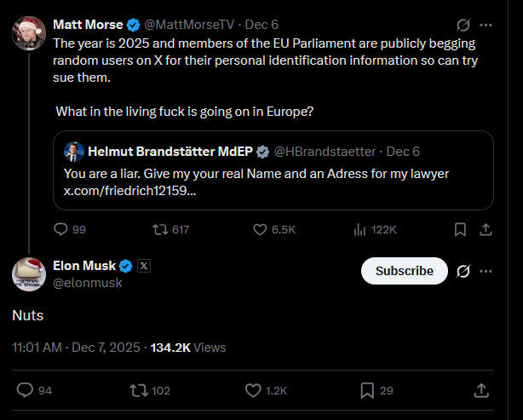Share Matt Morse's post
Image resolution: width=523 pixels, height=420 pixels.
(486, 229)
